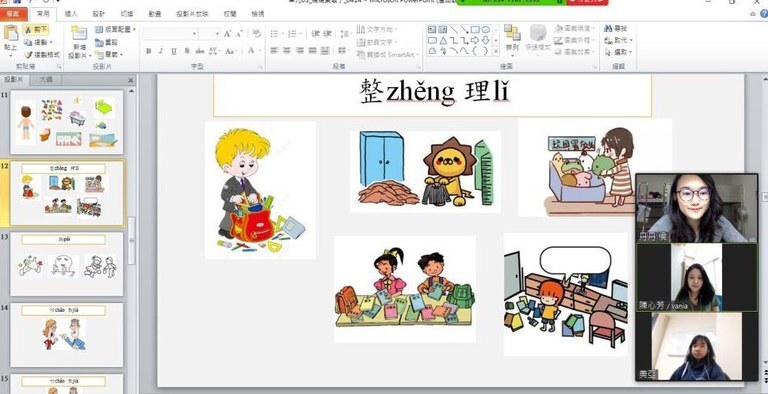The image size is (768, 394).
Task: Click the Reset (重設) slide icon
Action: point(99,43)
